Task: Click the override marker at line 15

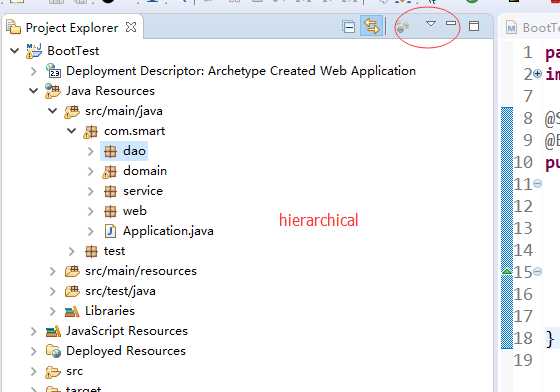Action: click(506, 271)
